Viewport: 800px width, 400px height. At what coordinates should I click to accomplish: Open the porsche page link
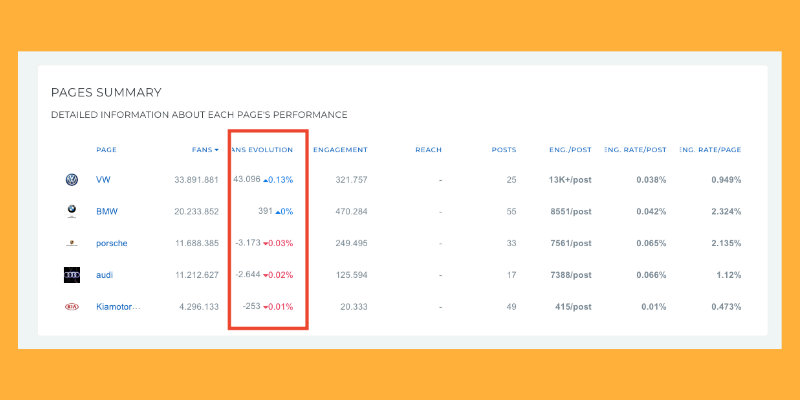point(112,243)
